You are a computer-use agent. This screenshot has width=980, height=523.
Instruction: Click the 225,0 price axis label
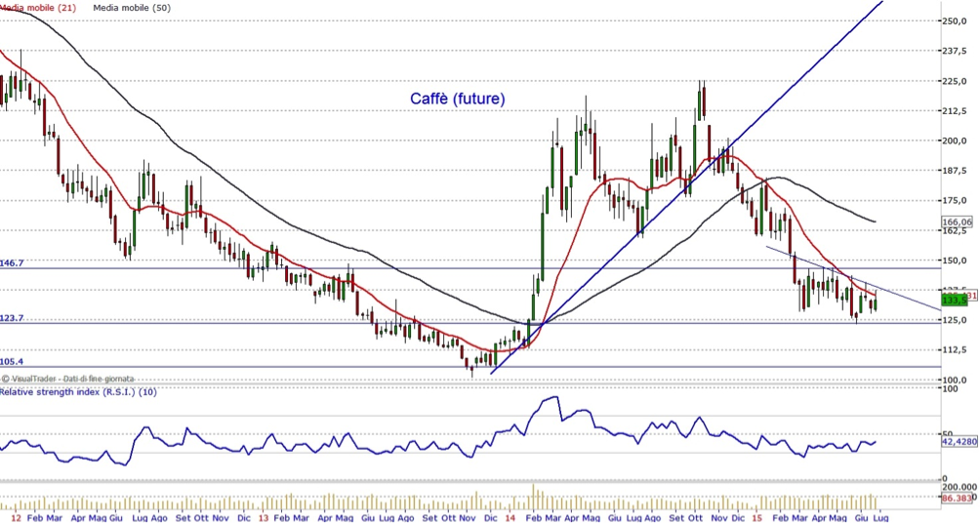954,81
